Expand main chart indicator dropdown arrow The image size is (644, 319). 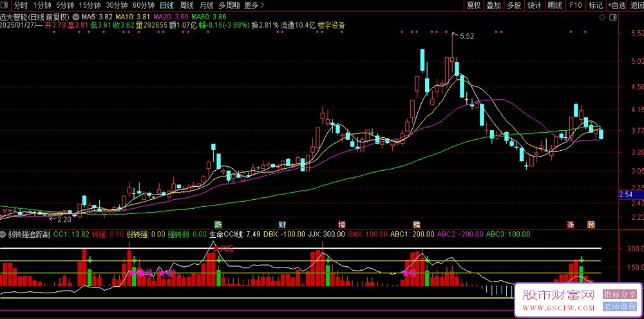[x=76, y=17]
